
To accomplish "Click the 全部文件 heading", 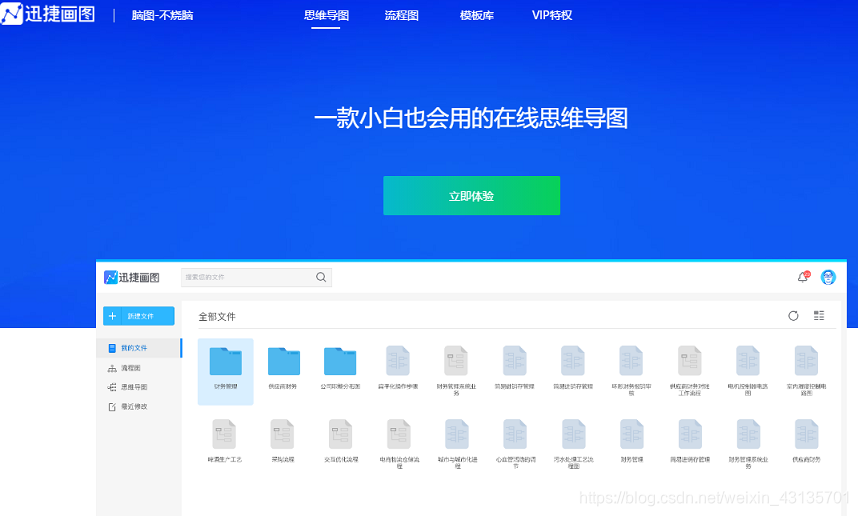I will (x=217, y=317).
